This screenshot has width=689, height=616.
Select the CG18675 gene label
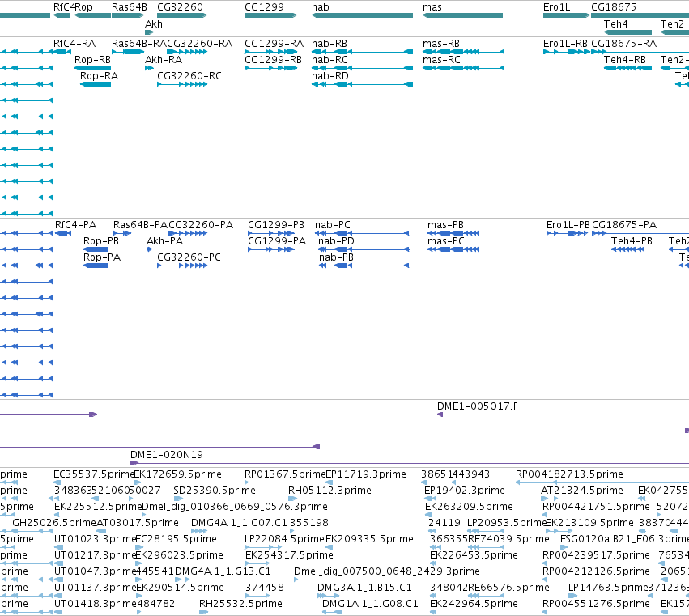point(614,7)
